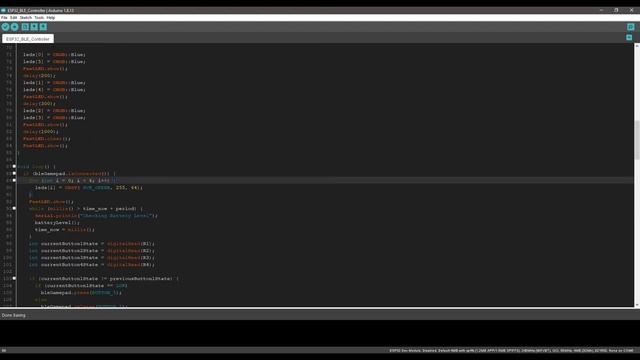Click the Serial.println "Checking Battery Level" line
The width and height of the screenshot is (640, 360).
(96, 216)
